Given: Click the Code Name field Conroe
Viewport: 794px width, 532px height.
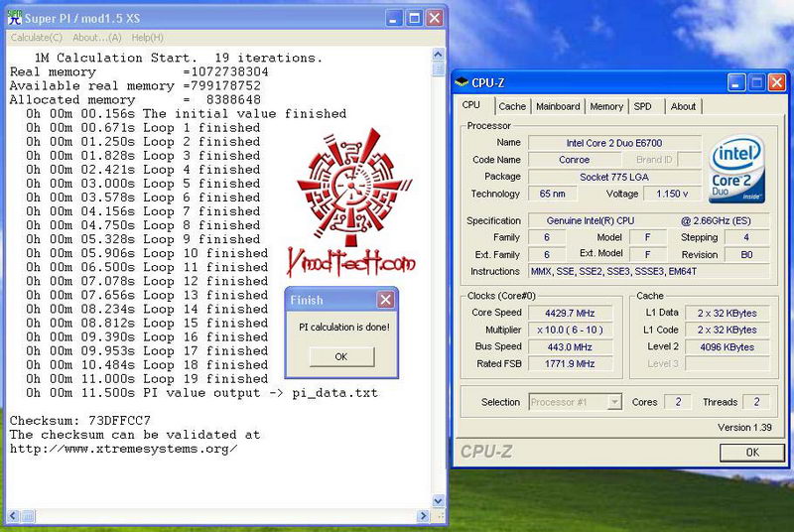Looking at the screenshot, I should pos(575,160).
